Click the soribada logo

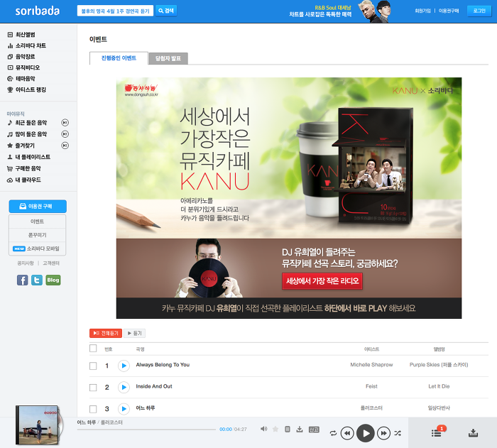(38, 11)
